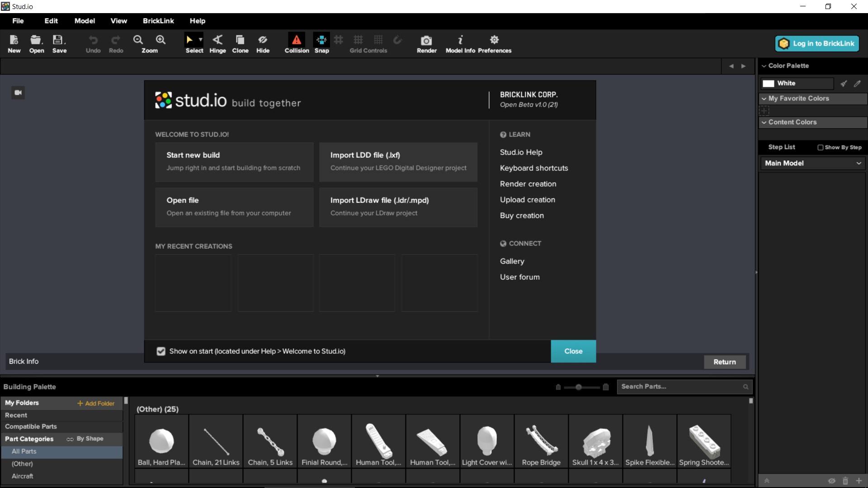The image size is (868, 488).
Task: Open the Select tool dropdown arrow
Action: tap(201, 40)
